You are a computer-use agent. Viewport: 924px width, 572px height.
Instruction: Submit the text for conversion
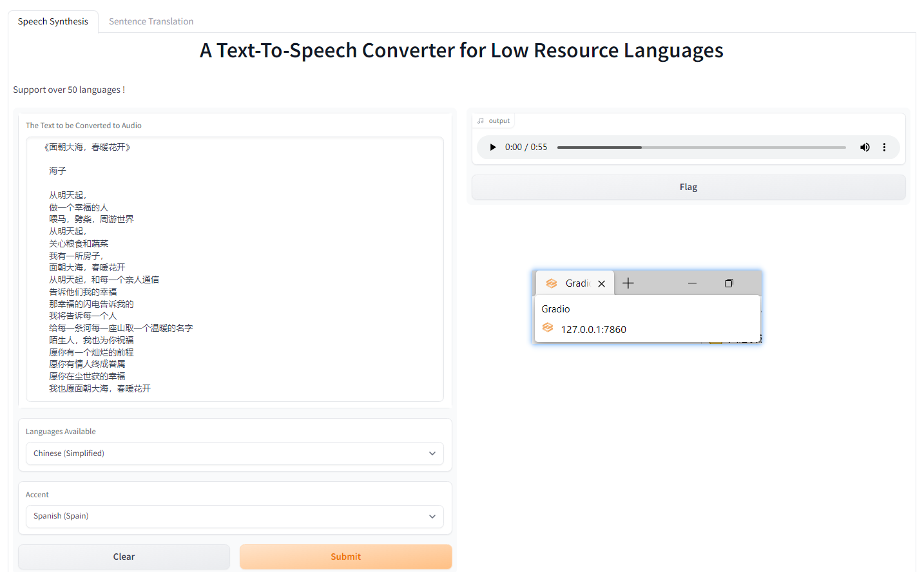[x=345, y=557]
